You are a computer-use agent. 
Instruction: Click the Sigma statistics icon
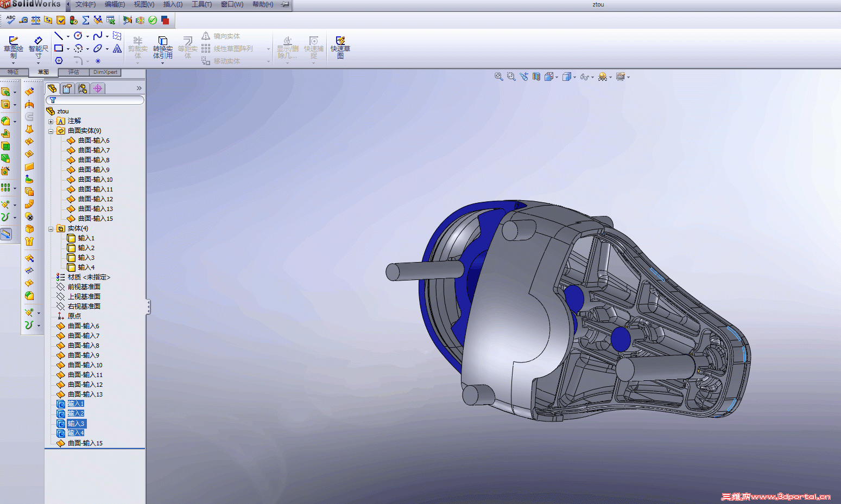(86, 20)
